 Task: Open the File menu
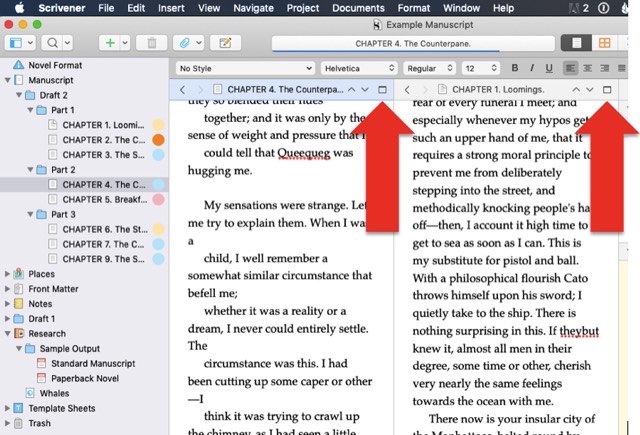106,8
